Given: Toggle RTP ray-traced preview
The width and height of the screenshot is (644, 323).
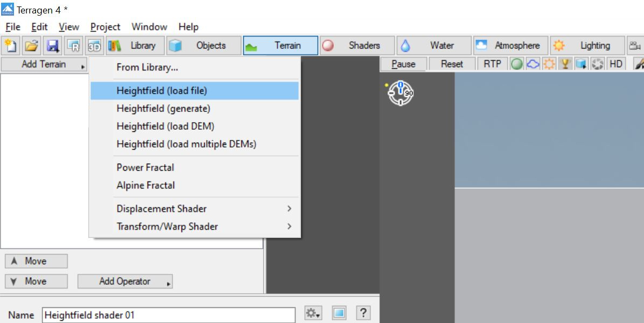Looking at the screenshot, I should (x=493, y=64).
